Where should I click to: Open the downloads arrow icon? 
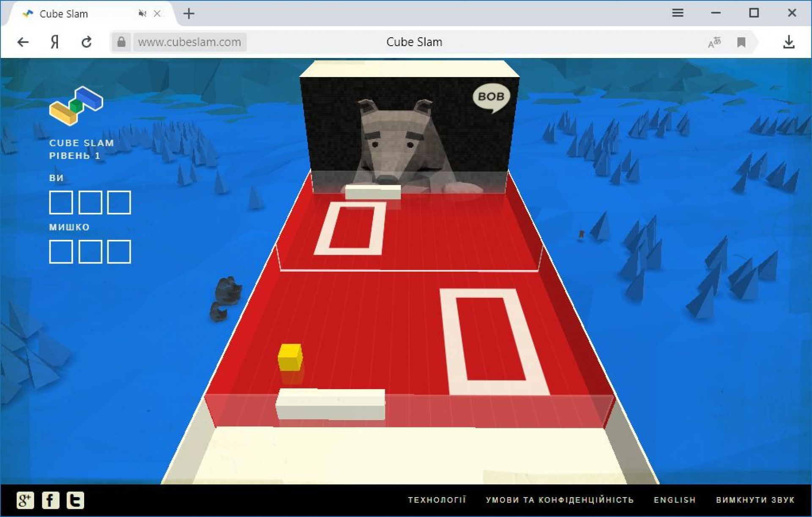[x=788, y=42]
